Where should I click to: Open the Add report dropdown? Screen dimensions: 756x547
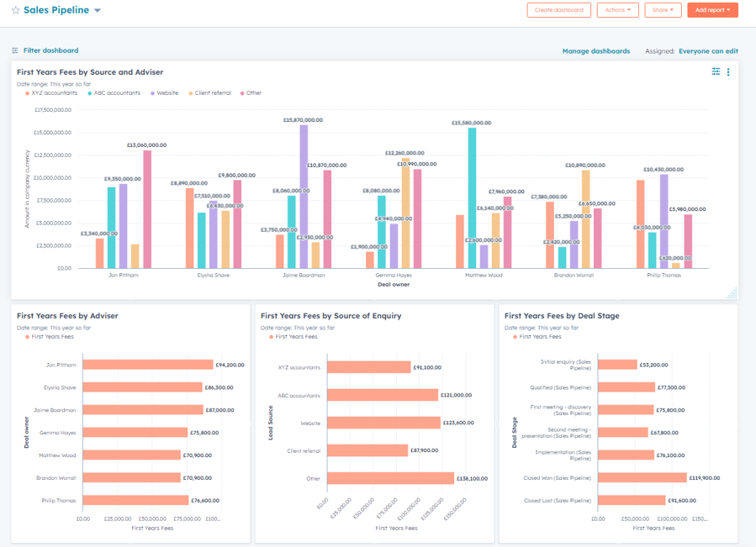click(x=712, y=10)
